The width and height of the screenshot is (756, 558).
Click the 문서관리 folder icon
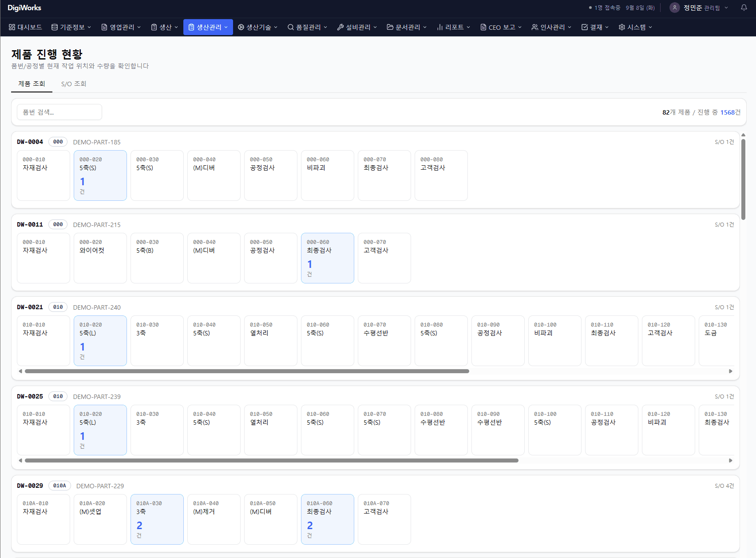390,27
